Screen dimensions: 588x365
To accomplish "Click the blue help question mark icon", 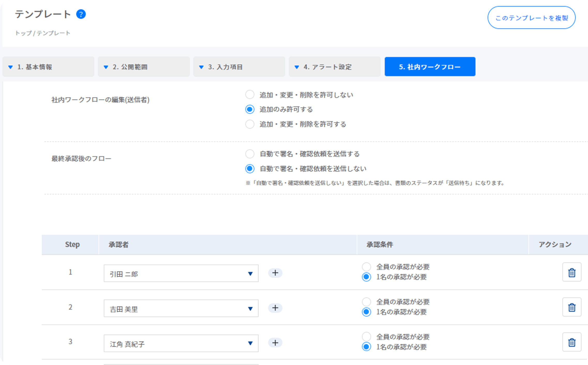I will [x=81, y=14].
